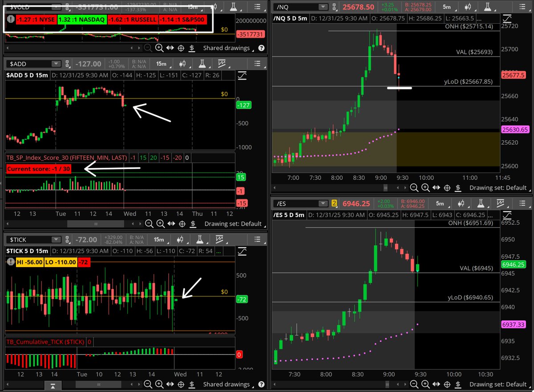Click the link icon next to $TICK
Image resolution: width=534 pixels, height=392 pixels.
pos(68,239)
